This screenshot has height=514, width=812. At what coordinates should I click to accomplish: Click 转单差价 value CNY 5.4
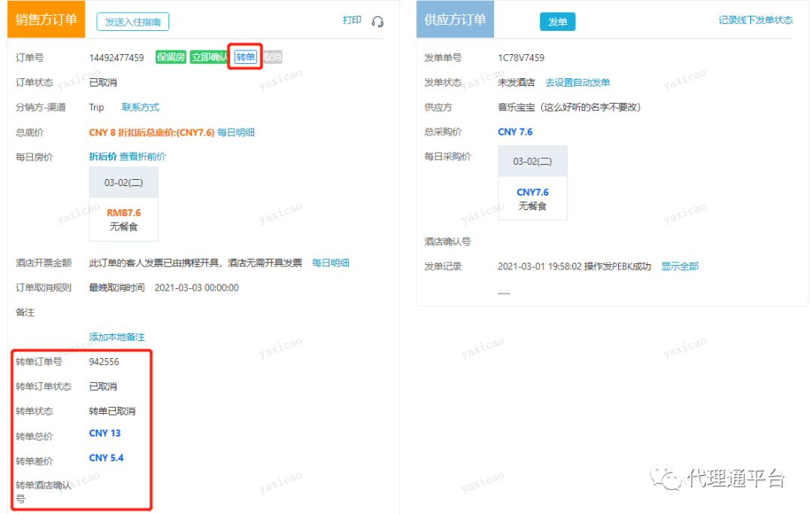(106, 458)
